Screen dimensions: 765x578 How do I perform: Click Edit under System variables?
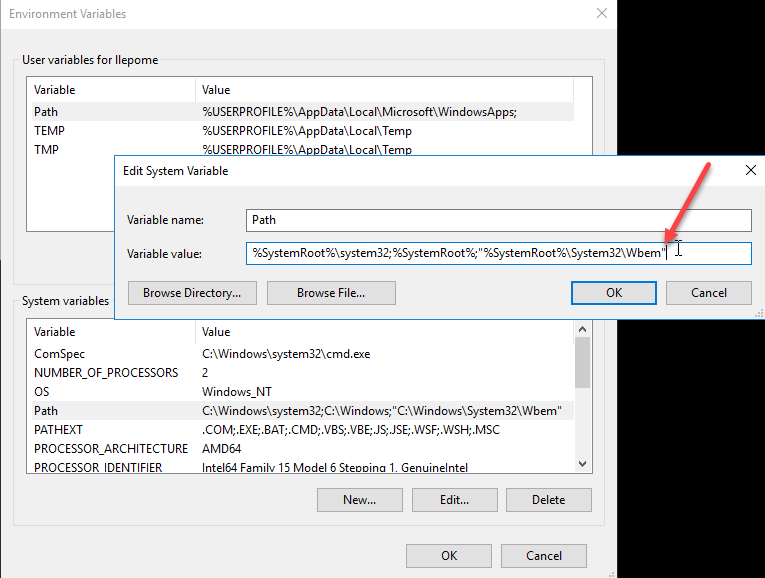pyautogui.click(x=454, y=500)
